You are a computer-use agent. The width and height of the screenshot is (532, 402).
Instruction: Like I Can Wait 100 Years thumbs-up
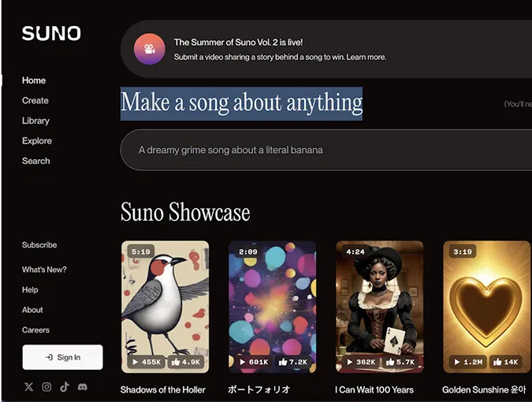click(x=400, y=362)
